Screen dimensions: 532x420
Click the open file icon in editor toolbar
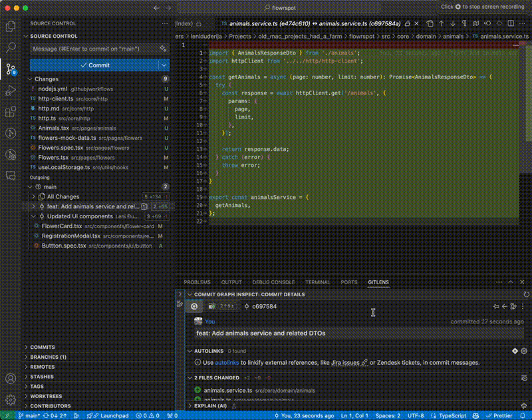430,23
